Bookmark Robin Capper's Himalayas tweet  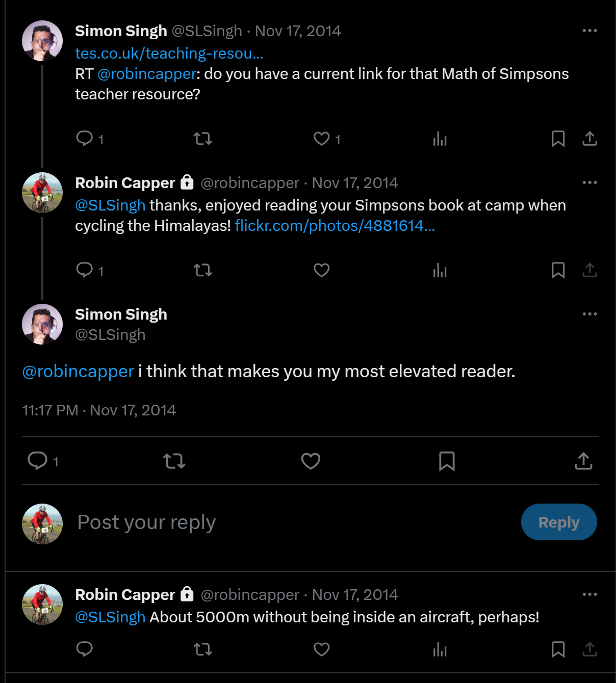coord(558,270)
